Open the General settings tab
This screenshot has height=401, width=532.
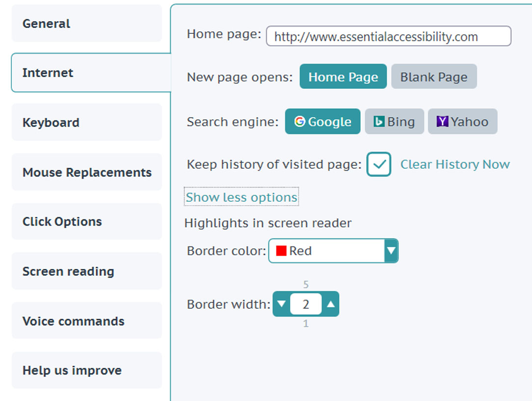pos(87,24)
